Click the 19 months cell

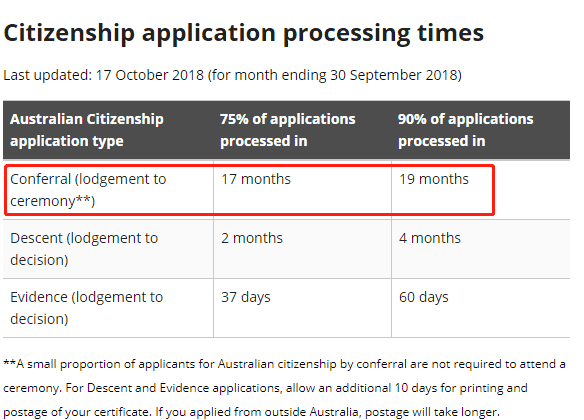point(434,179)
